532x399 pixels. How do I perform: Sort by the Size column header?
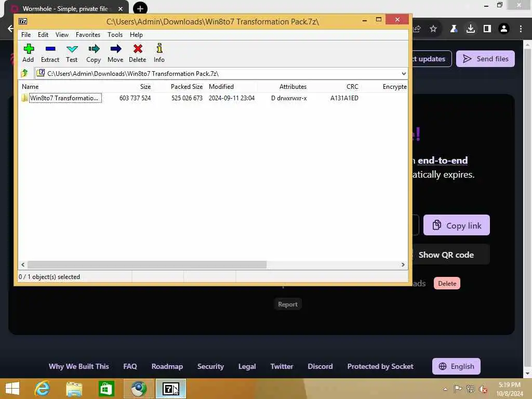pos(145,87)
